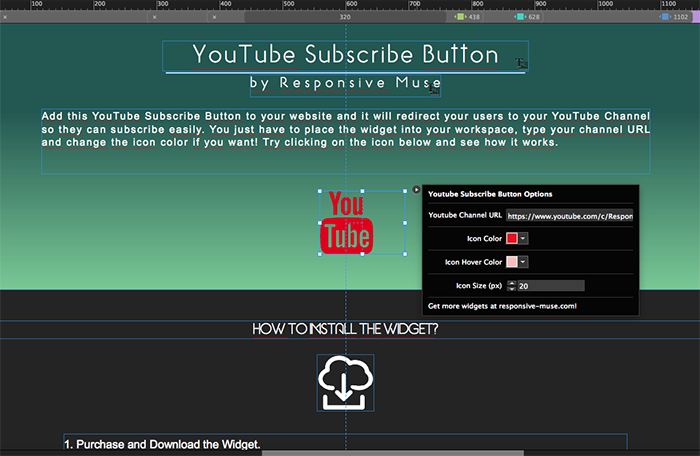Image resolution: width=700 pixels, height=456 pixels.
Task: Click the 'Icon Size (px)' label
Action: [x=479, y=286]
